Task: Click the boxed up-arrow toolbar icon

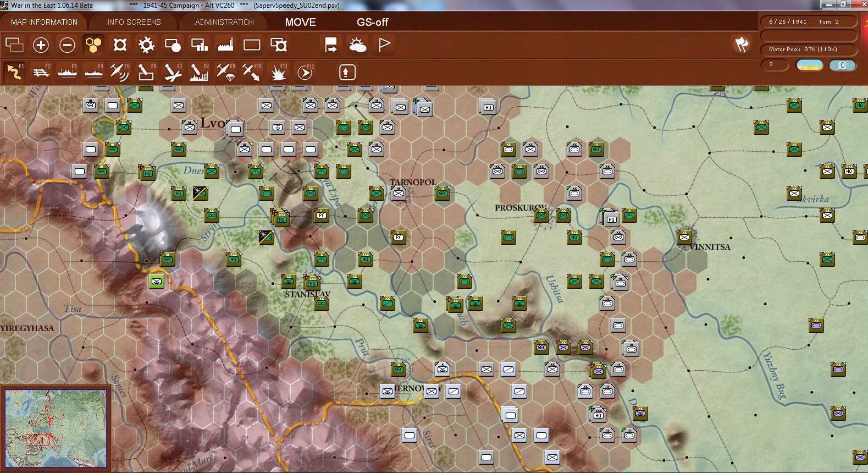Action: 347,72
